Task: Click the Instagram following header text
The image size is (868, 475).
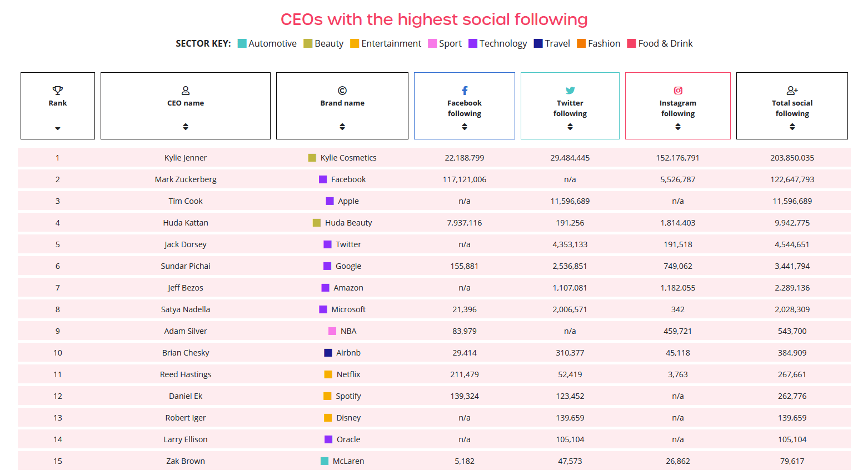Action: [678, 108]
